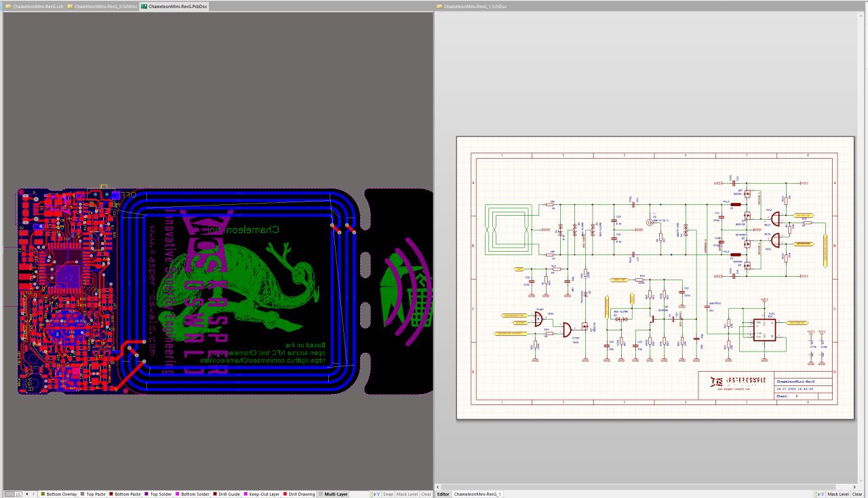Select the Drill Drawing layer tab

pyautogui.click(x=299, y=494)
